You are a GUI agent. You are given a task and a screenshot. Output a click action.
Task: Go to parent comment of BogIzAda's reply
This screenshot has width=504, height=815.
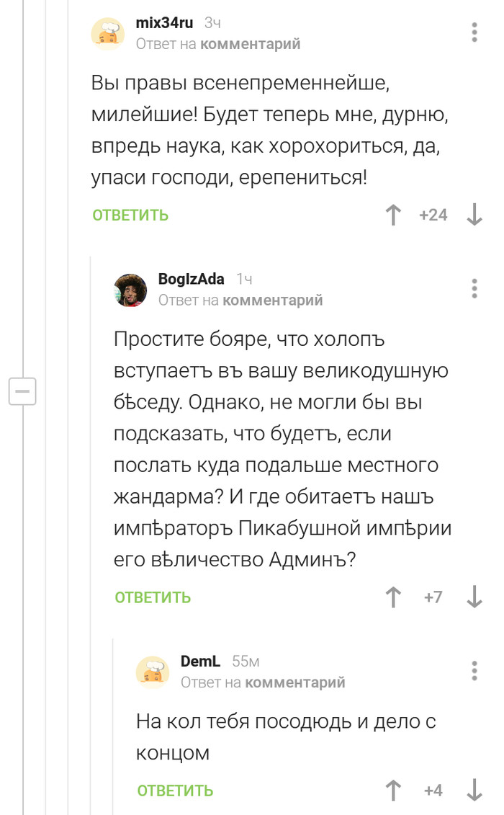click(272, 300)
